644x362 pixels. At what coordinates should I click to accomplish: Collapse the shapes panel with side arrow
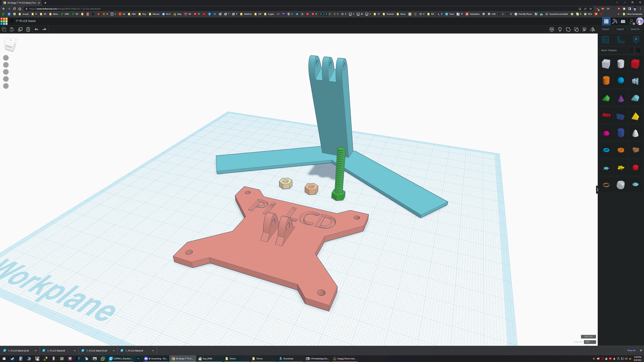(597, 190)
